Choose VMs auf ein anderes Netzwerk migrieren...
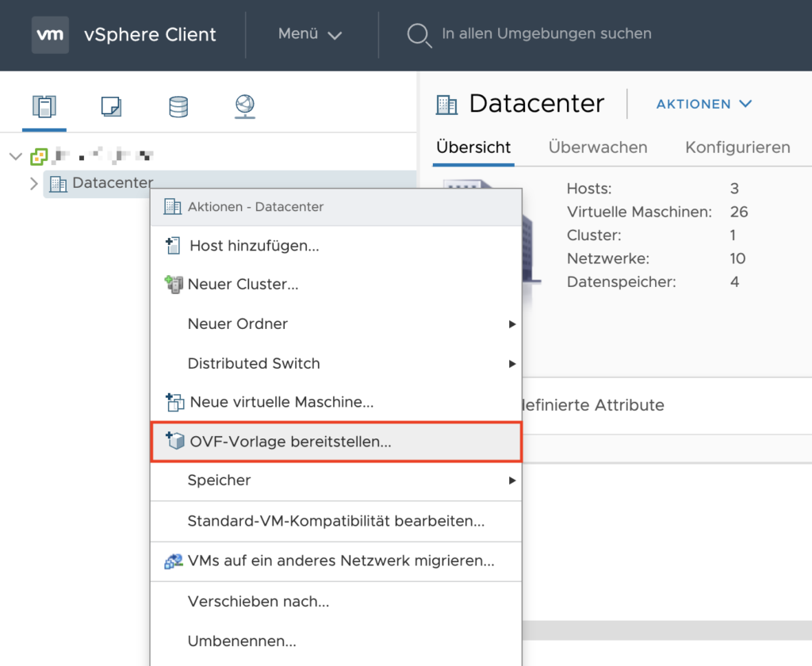812x666 pixels. click(336, 561)
